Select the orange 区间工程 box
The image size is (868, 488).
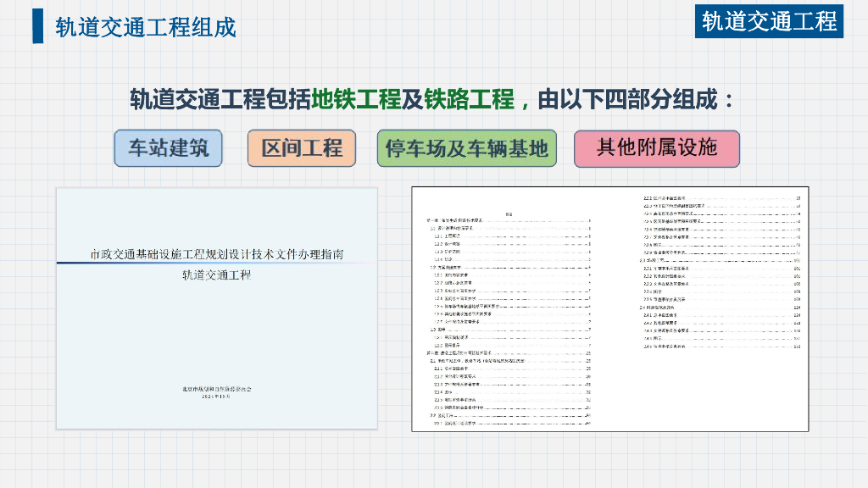302,148
